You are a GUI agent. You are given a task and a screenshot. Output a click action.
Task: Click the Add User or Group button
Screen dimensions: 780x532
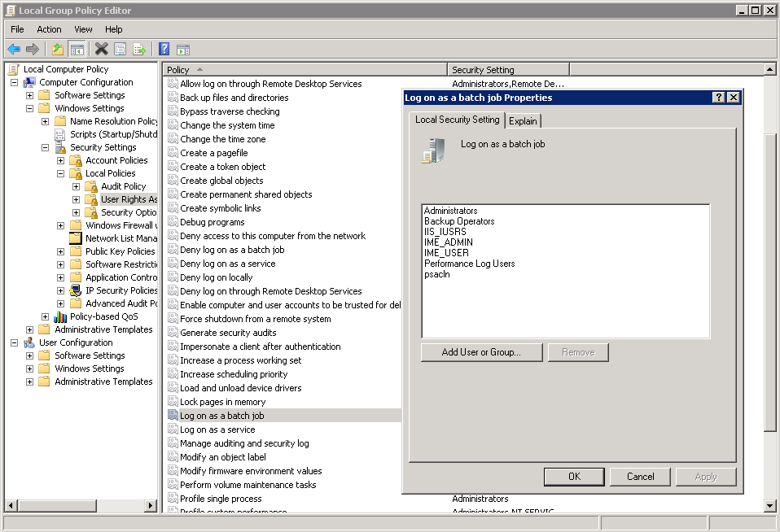480,352
